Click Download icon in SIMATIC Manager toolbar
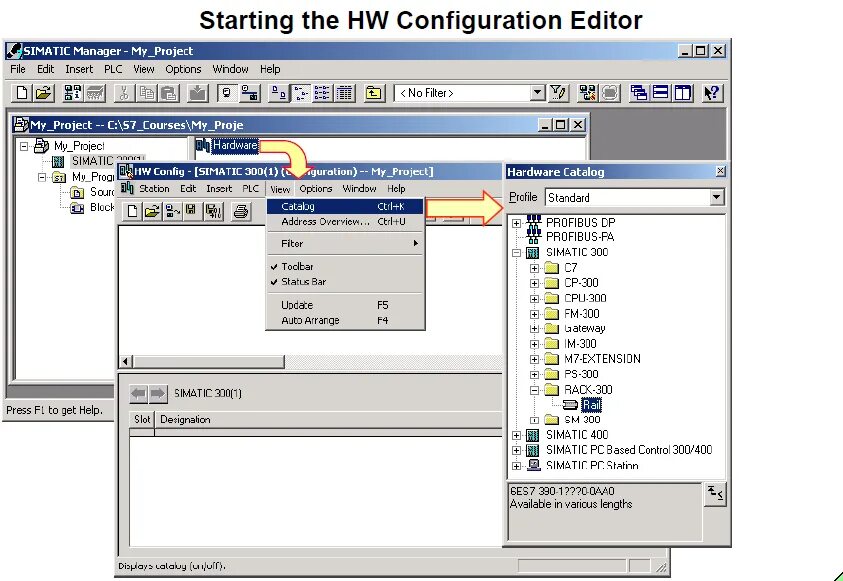Screen dimensions: 843x581 (198, 93)
